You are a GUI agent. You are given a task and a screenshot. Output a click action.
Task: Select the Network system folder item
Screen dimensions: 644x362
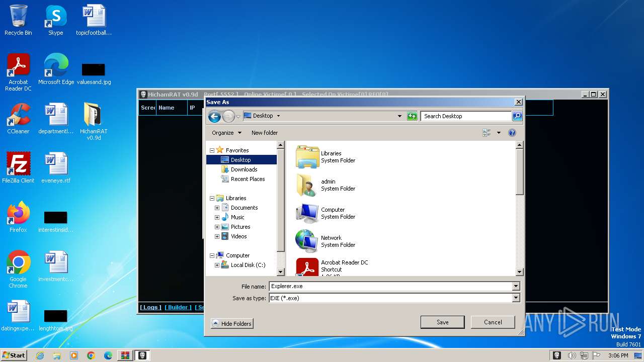[x=326, y=241]
